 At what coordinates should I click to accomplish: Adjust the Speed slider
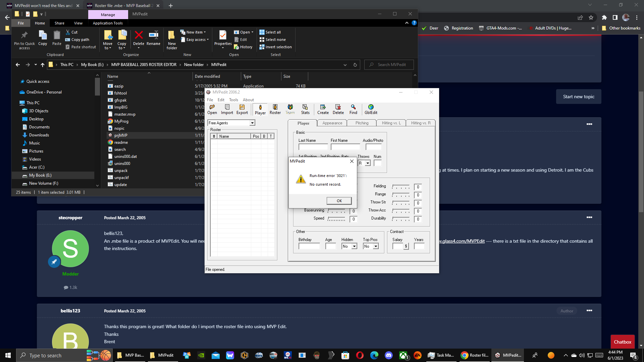point(336,219)
